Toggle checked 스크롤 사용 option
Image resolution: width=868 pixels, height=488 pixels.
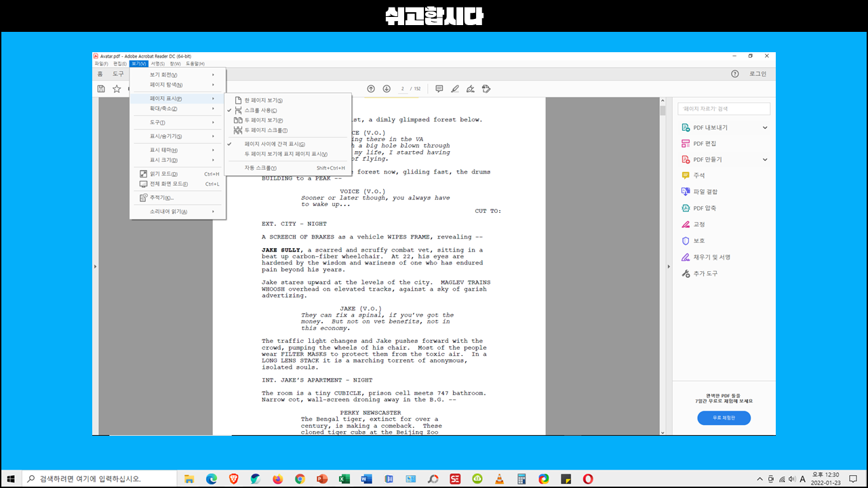288,110
